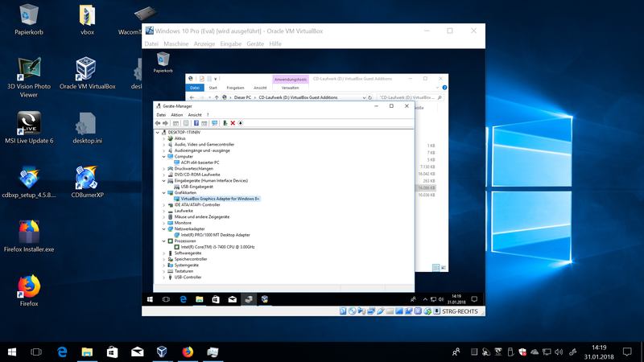Click the USB indicator in VirtualBox status bar
This screenshot has height=362, width=644.
380,311
